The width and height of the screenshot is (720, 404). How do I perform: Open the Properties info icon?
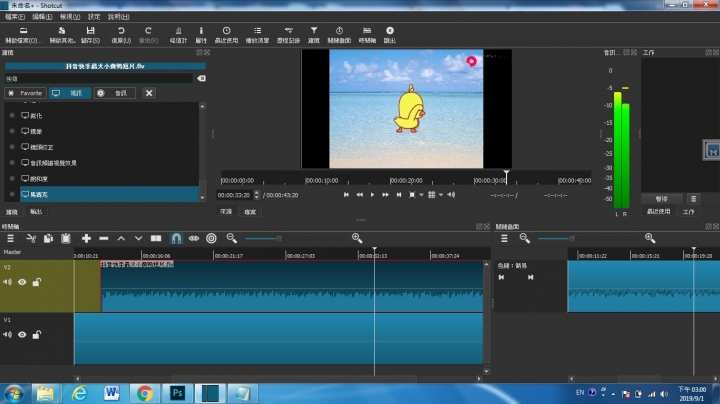201,31
